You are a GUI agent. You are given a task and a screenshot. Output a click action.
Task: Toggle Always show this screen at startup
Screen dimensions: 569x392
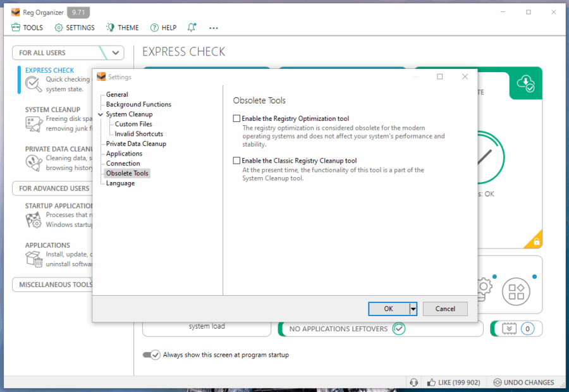[151, 355]
